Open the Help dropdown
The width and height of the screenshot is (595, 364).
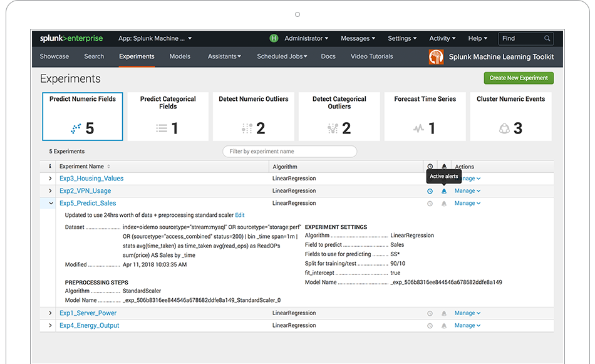tap(477, 38)
